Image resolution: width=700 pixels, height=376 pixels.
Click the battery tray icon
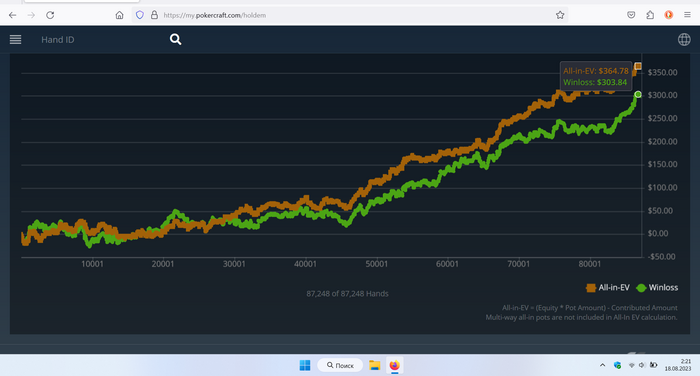(x=653, y=365)
